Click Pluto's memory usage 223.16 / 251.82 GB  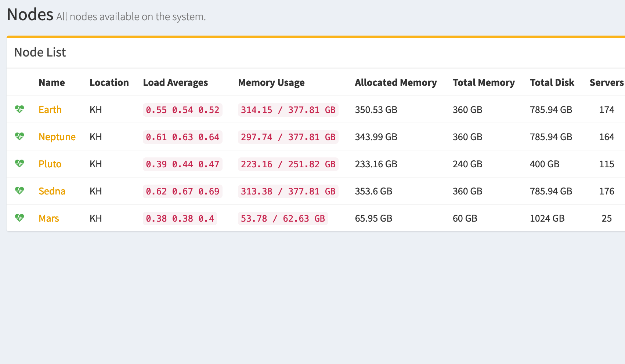click(x=288, y=164)
